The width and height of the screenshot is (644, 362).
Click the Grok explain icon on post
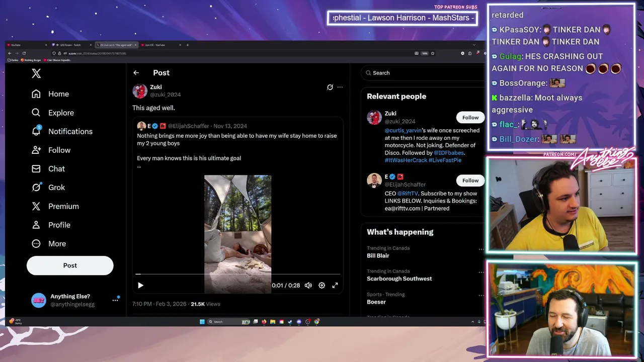[330, 87]
